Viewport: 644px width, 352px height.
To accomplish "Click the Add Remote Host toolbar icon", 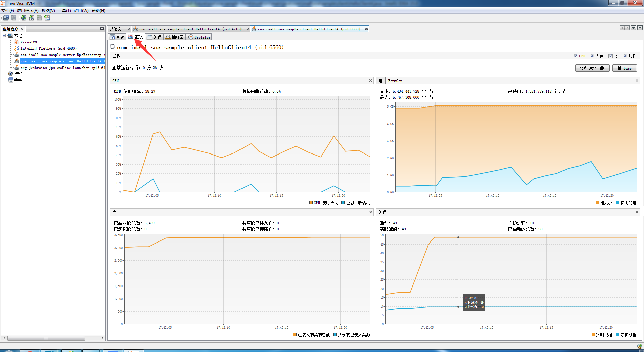I will (24, 18).
